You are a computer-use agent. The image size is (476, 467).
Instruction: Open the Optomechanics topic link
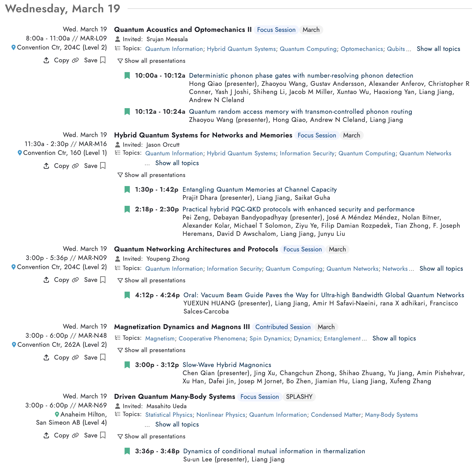click(x=362, y=49)
